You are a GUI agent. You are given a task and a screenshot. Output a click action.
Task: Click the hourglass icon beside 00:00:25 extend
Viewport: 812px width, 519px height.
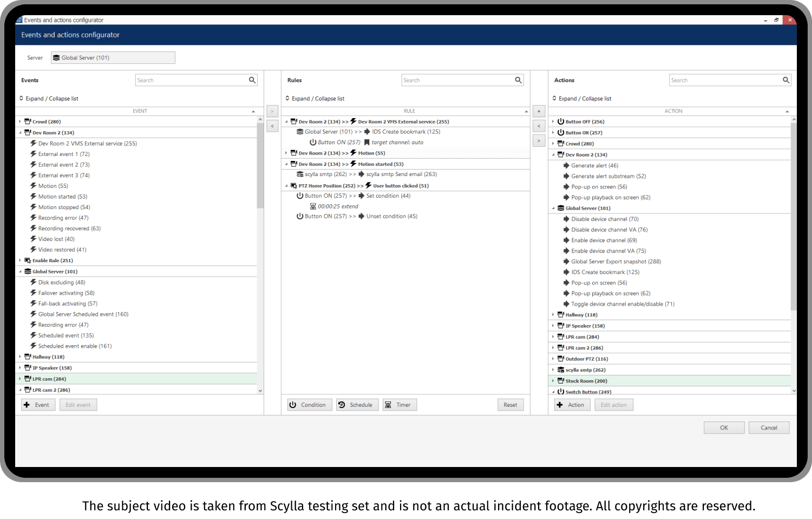(313, 206)
